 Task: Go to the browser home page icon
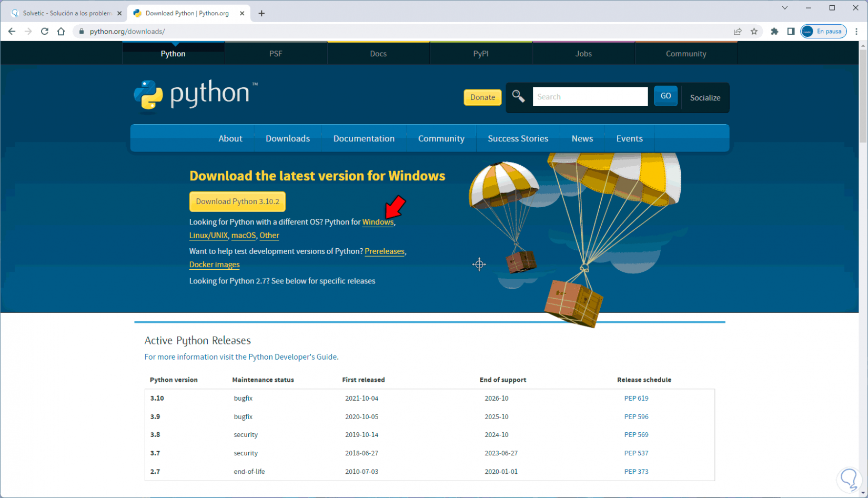coord(61,32)
